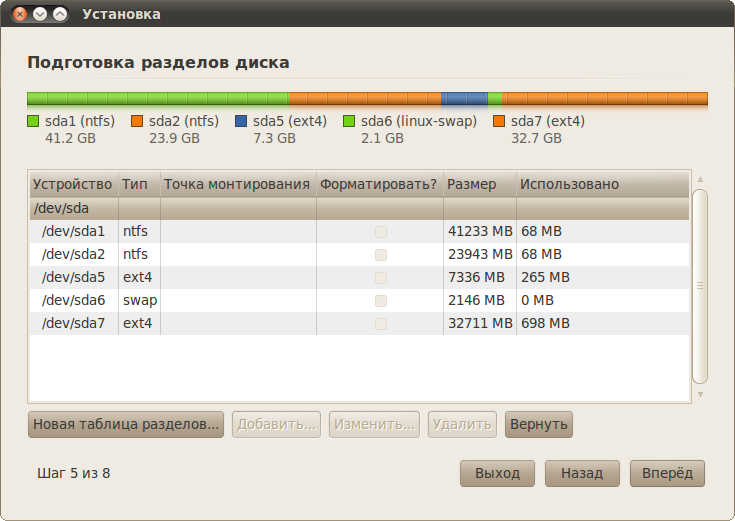Click the Изменить... button

click(374, 424)
